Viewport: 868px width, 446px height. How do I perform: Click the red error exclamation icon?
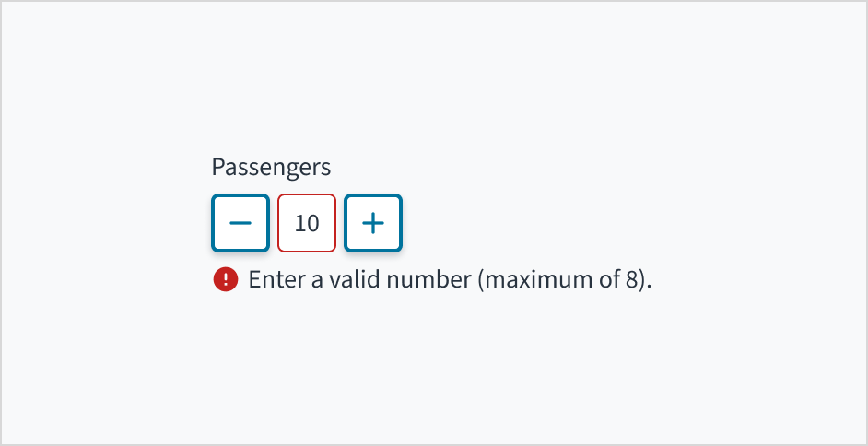[226, 279]
